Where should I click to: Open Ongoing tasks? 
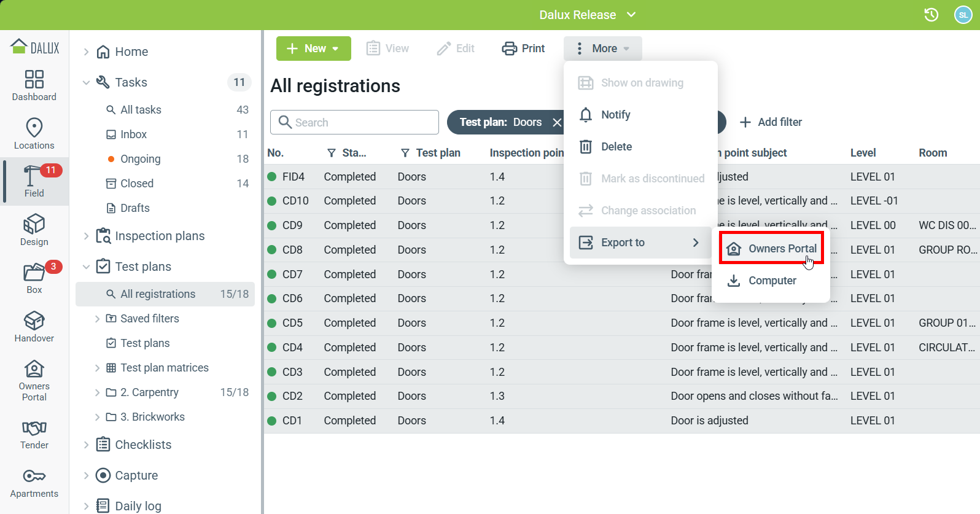165,159
